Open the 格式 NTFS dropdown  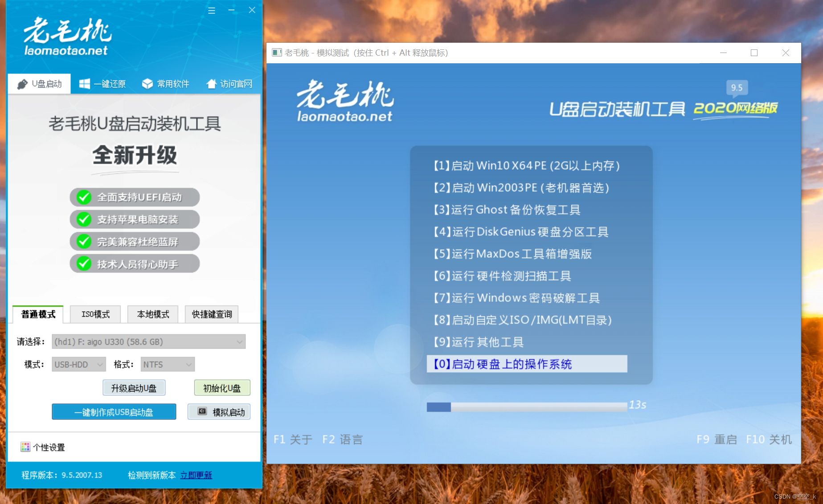(168, 364)
